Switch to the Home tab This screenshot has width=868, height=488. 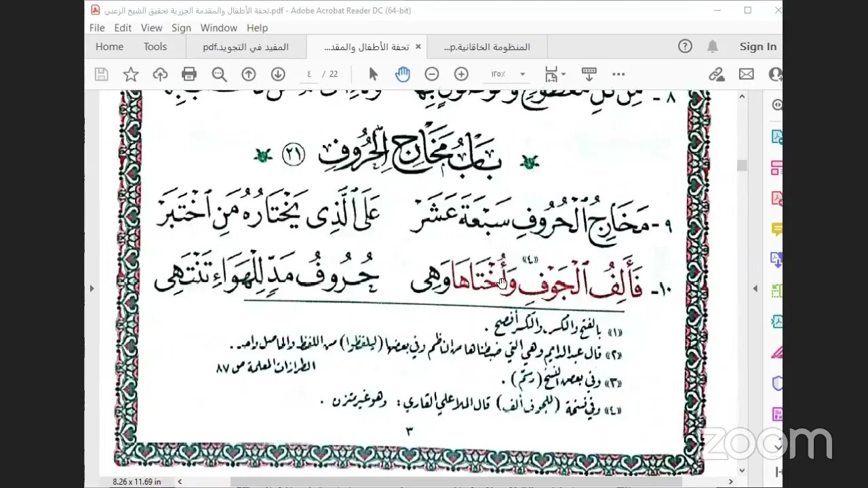109,47
